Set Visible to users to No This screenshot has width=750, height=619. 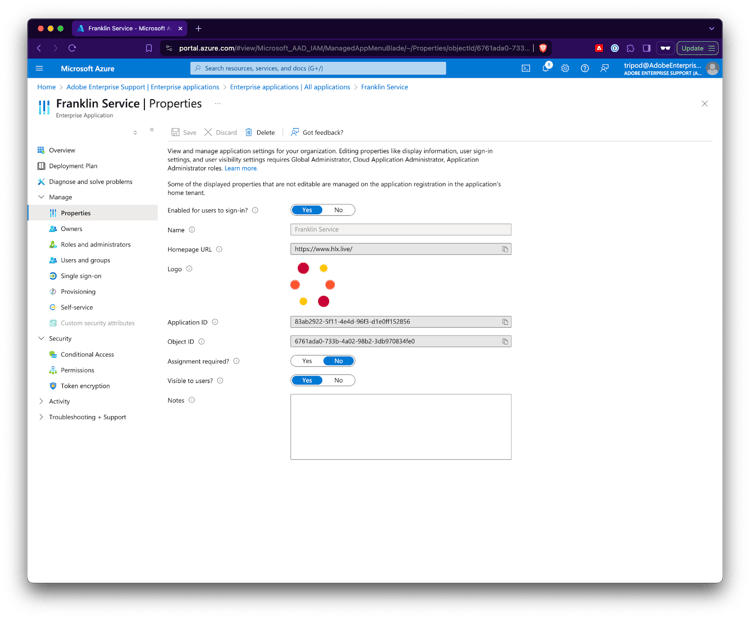click(x=339, y=380)
